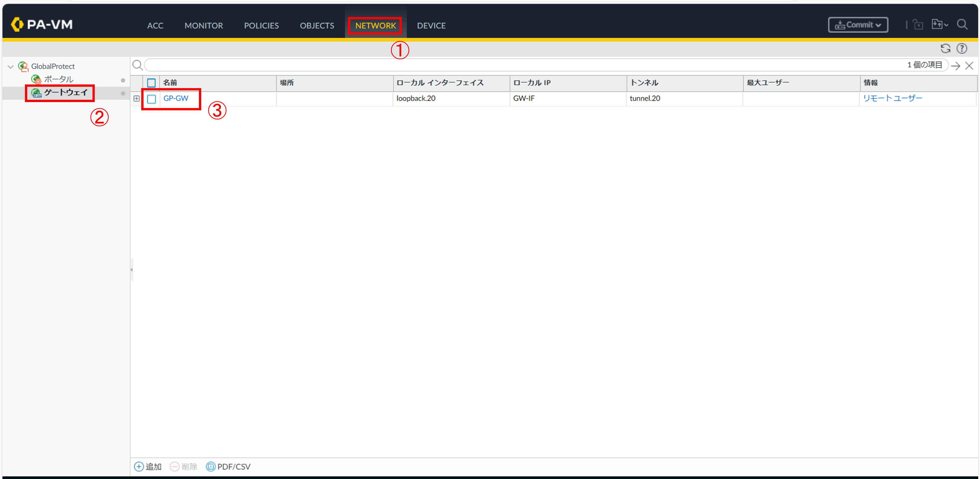
Task: Open the GP-GW gateway link
Action: point(176,98)
